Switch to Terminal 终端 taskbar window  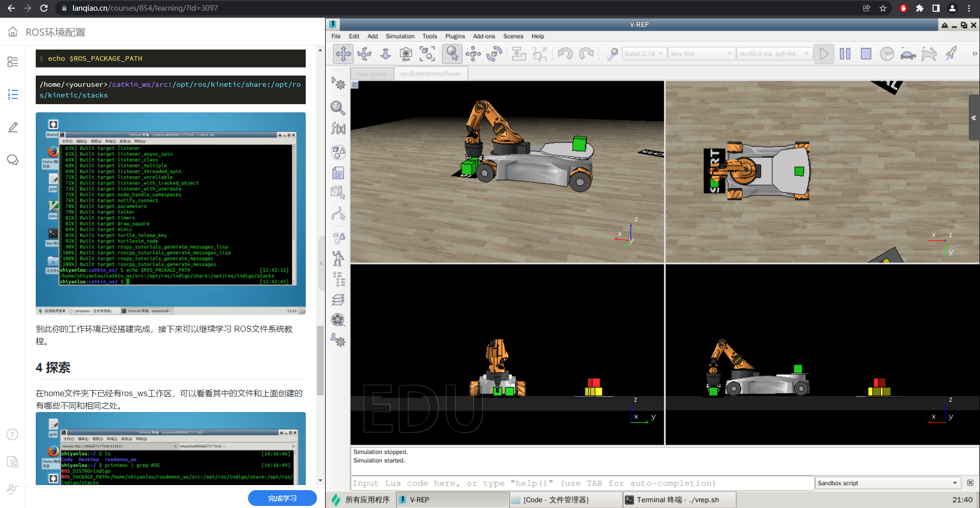click(679, 500)
